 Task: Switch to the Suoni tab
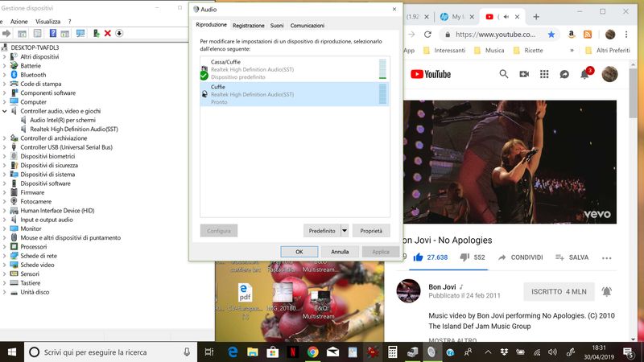tap(277, 26)
